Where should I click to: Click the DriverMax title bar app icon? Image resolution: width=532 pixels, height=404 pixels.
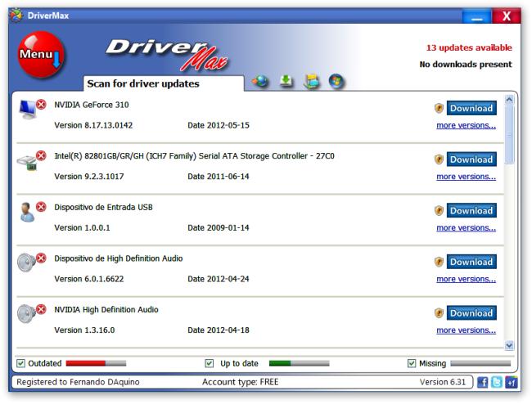click(16, 16)
